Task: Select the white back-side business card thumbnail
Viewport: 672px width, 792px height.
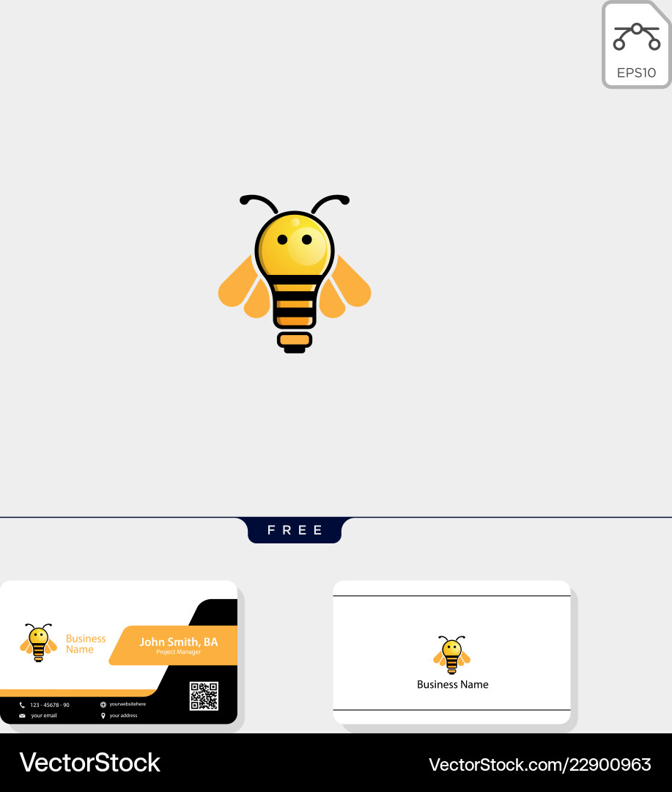Action: click(x=451, y=653)
